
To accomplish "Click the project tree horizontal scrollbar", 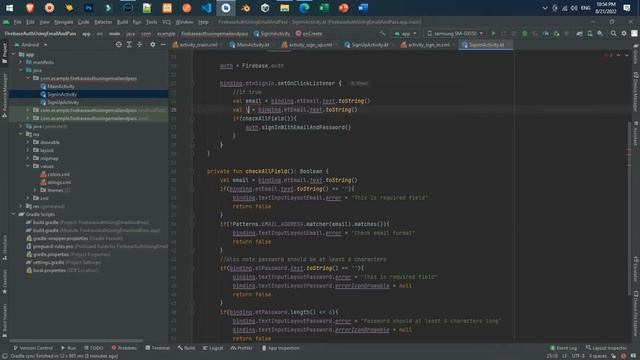I will [76, 340].
